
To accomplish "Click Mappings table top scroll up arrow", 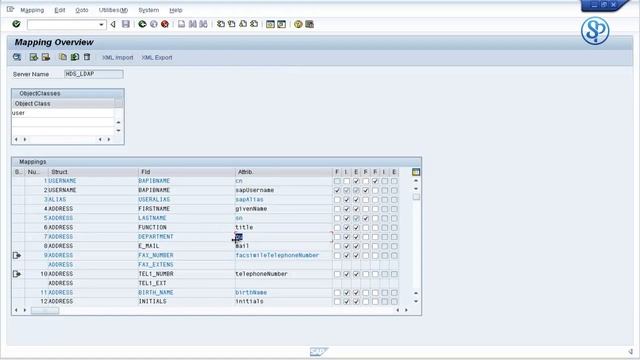I will tap(416, 181).
